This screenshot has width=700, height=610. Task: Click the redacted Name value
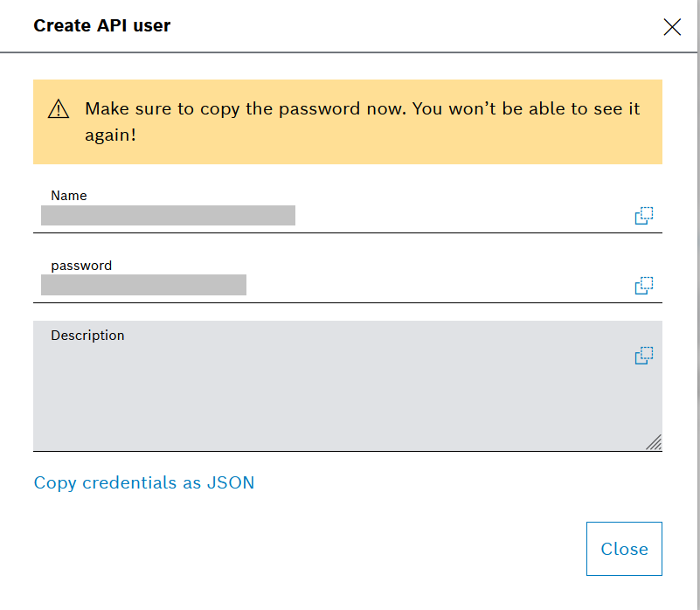click(168, 215)
